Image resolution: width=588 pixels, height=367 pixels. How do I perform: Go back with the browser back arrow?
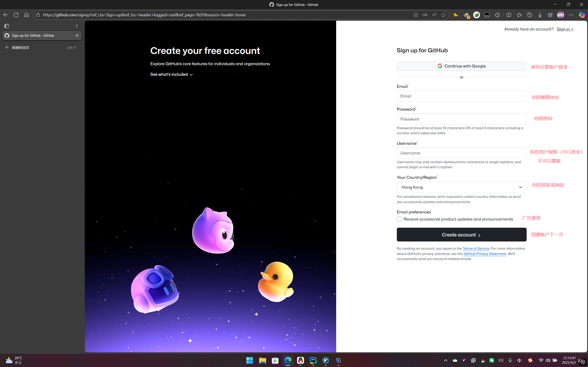tap(6, 15)
